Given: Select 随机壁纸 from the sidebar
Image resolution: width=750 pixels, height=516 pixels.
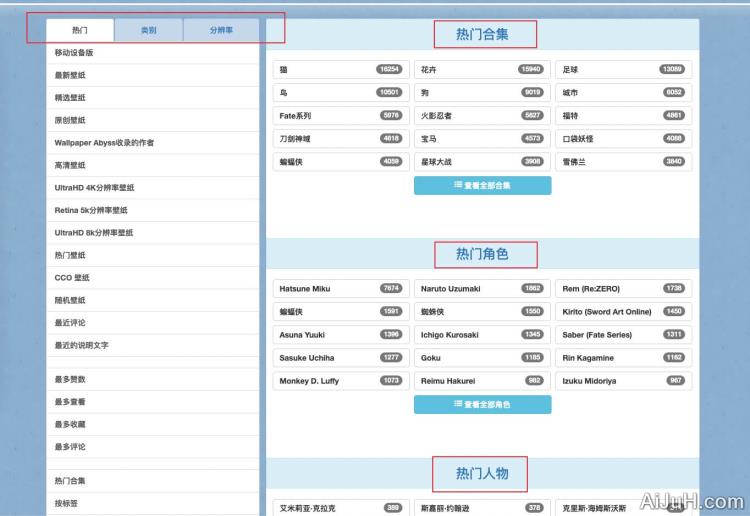Looking at the screenshot, I should [x=70, y=300].
